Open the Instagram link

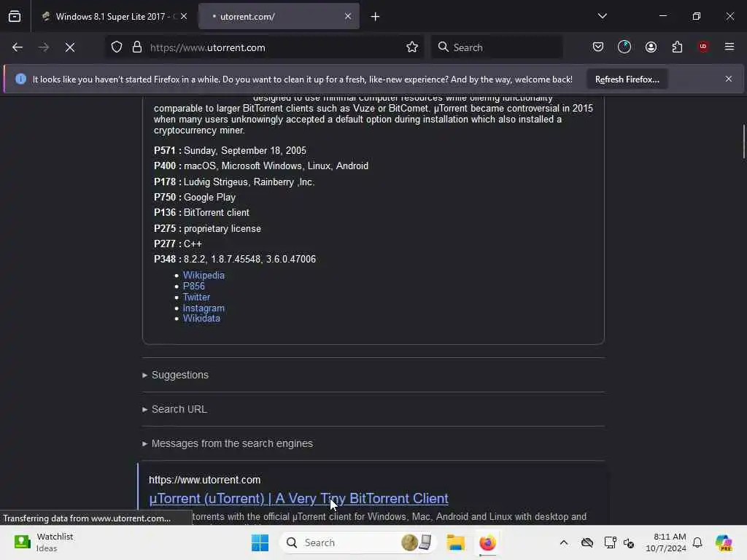pyautogui.click(x=204, y=308)
